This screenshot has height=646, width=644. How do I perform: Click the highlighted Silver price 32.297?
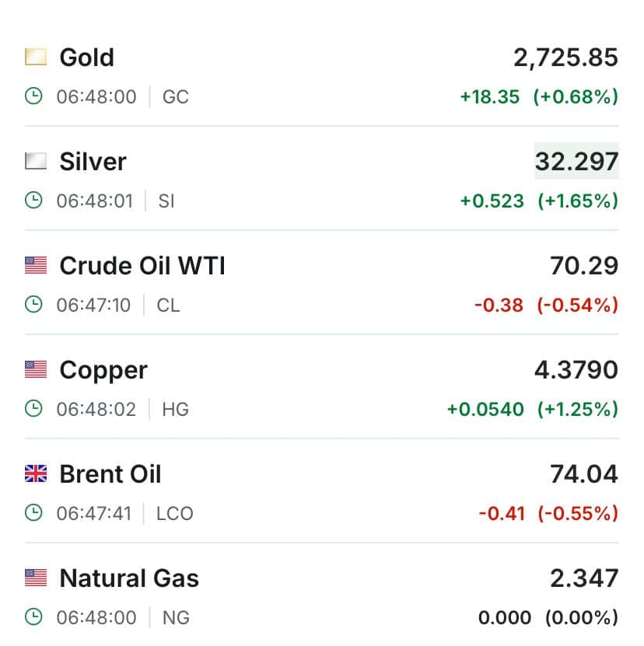click(x=576, y=161)
